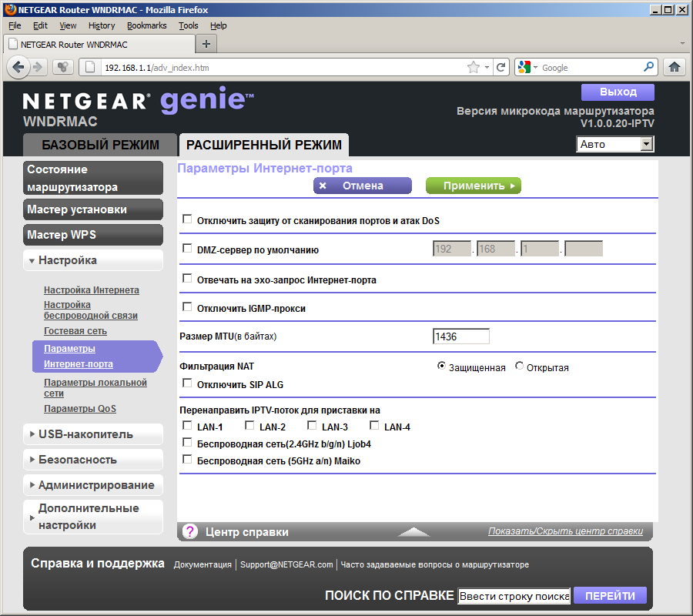Enable DMZ-сервер по умолчанию checkbox
The width and height of the screenshot is (693, 616).
point(187,249)
